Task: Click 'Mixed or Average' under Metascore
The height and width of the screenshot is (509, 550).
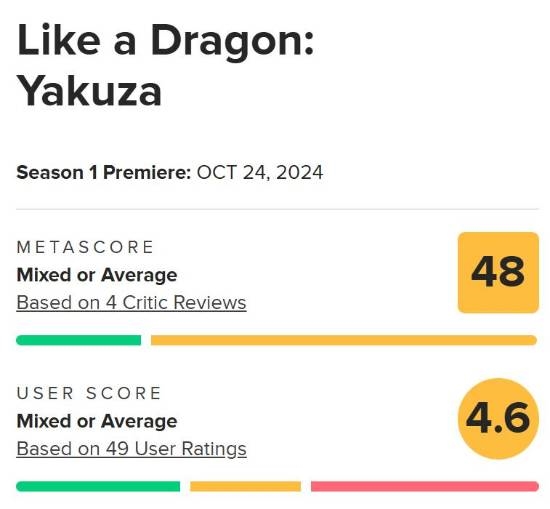Action: [x=97, y=275]
